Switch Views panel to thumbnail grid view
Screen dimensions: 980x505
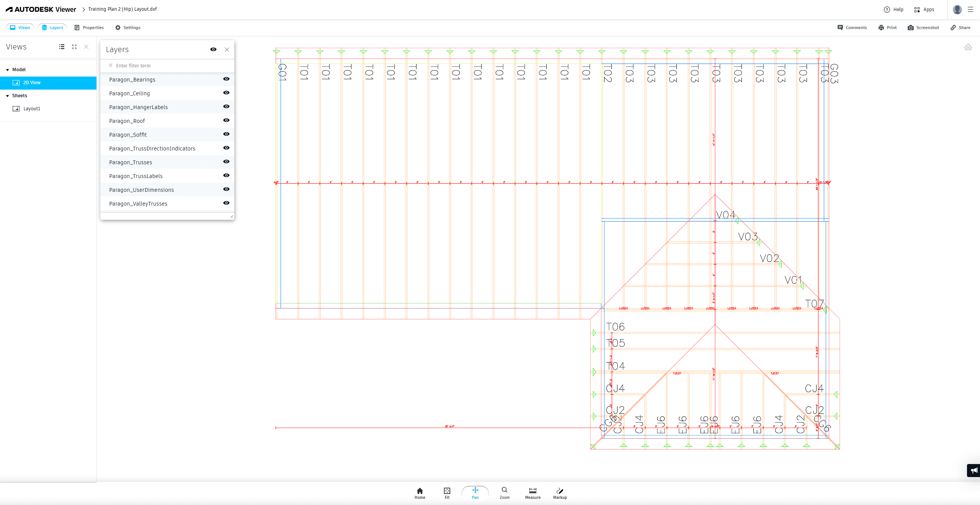point(74,47)
